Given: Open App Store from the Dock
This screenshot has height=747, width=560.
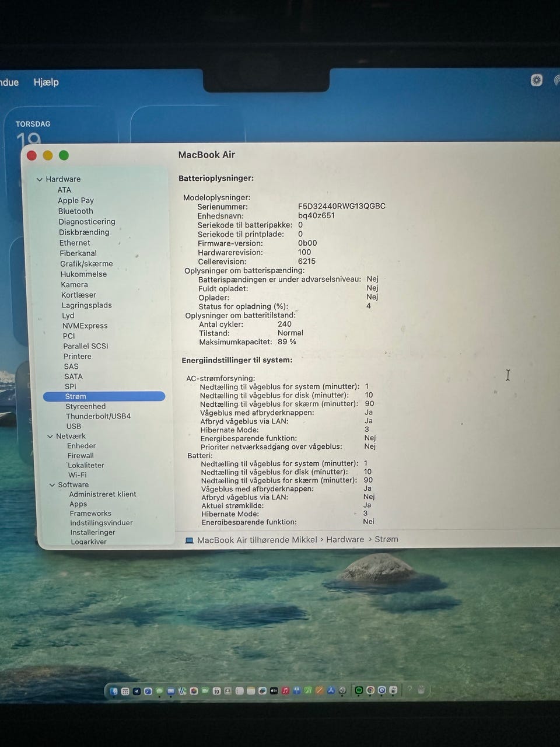Looking at the screenshot, I should (331, 691).
